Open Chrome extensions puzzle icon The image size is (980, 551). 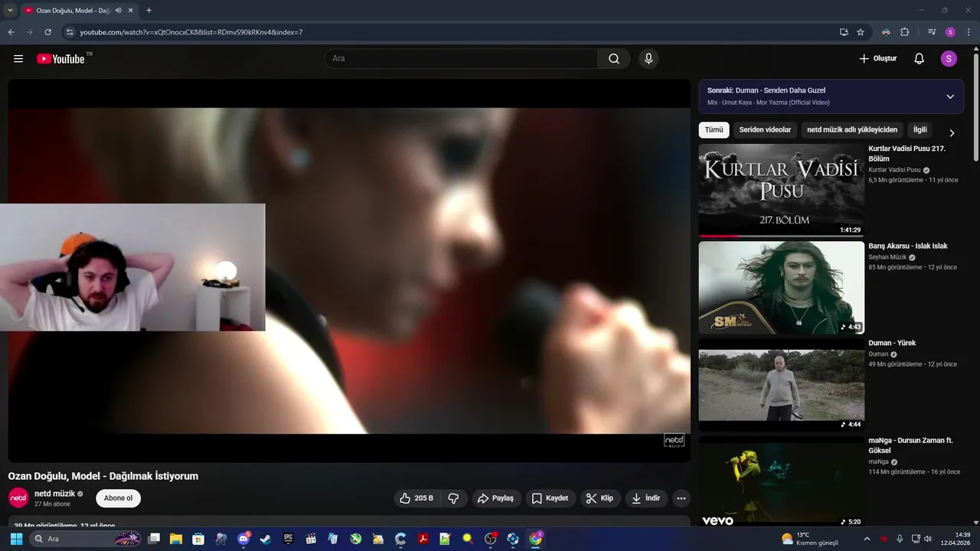tap(904, 32)
